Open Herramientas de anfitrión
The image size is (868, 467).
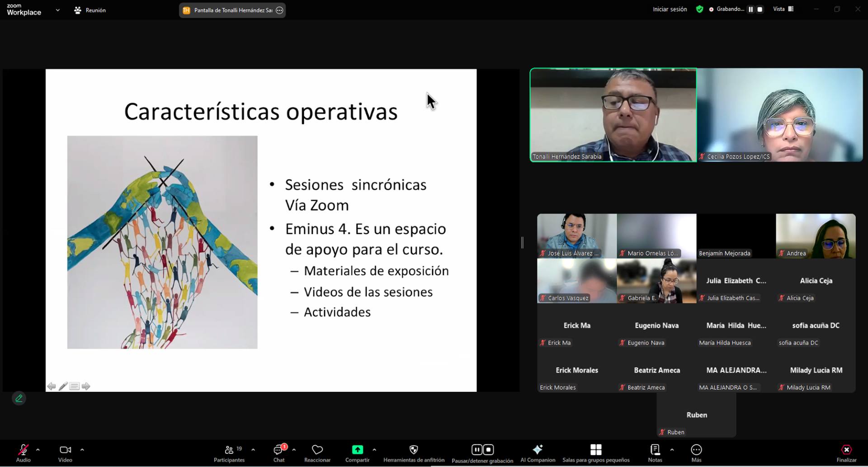click(413, 450)
